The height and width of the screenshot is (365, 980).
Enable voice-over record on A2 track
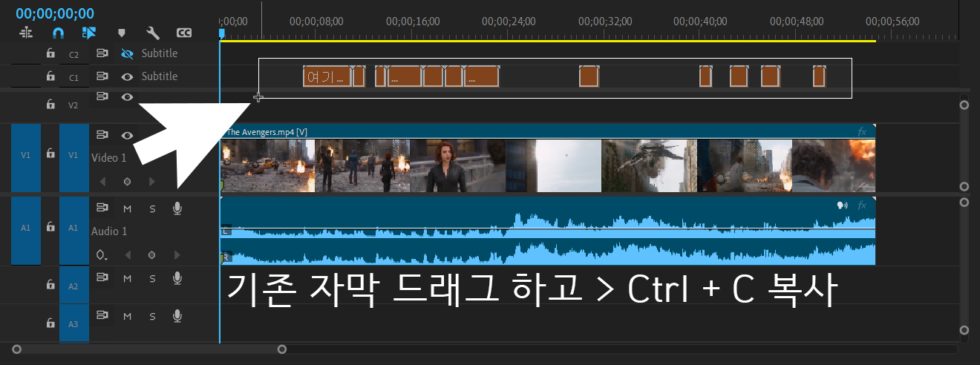177,277
